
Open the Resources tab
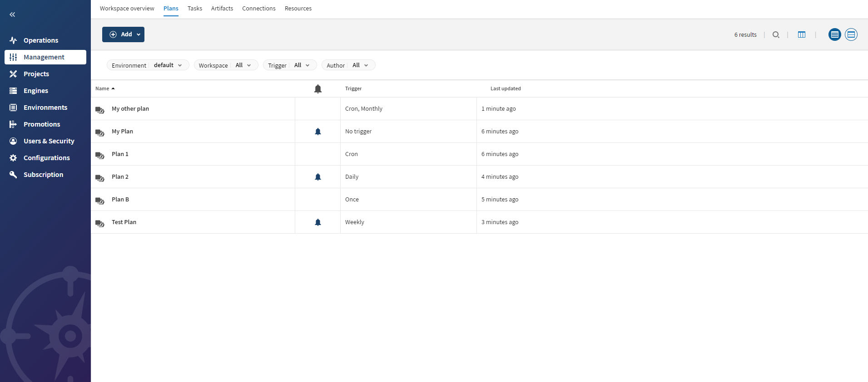click(x=298, y=9)
